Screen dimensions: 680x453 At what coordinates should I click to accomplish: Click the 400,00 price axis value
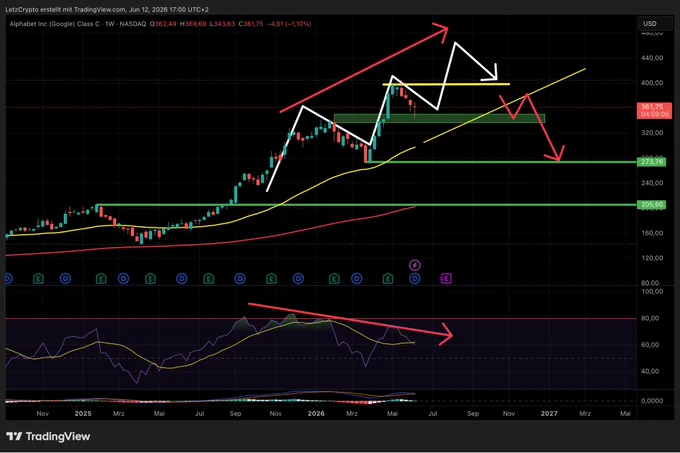click(652, 82)
